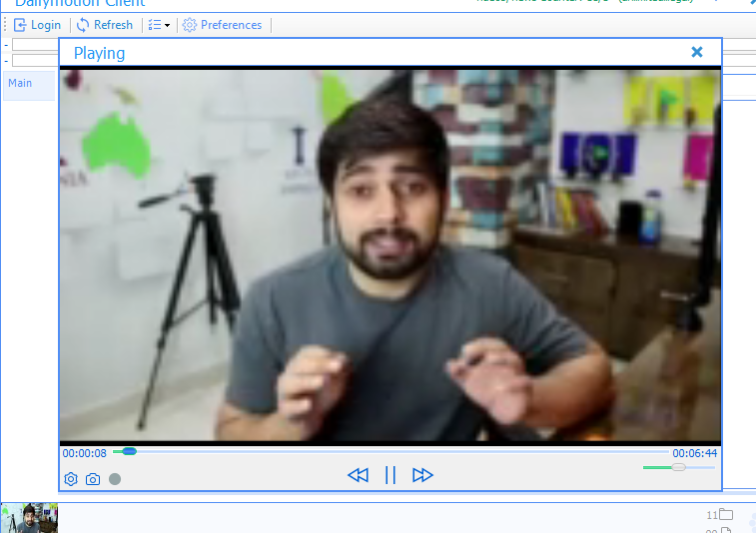Click the video playback area
This screenshot has height=533, width=756.
pyautogui.click(x=390, y=256)
